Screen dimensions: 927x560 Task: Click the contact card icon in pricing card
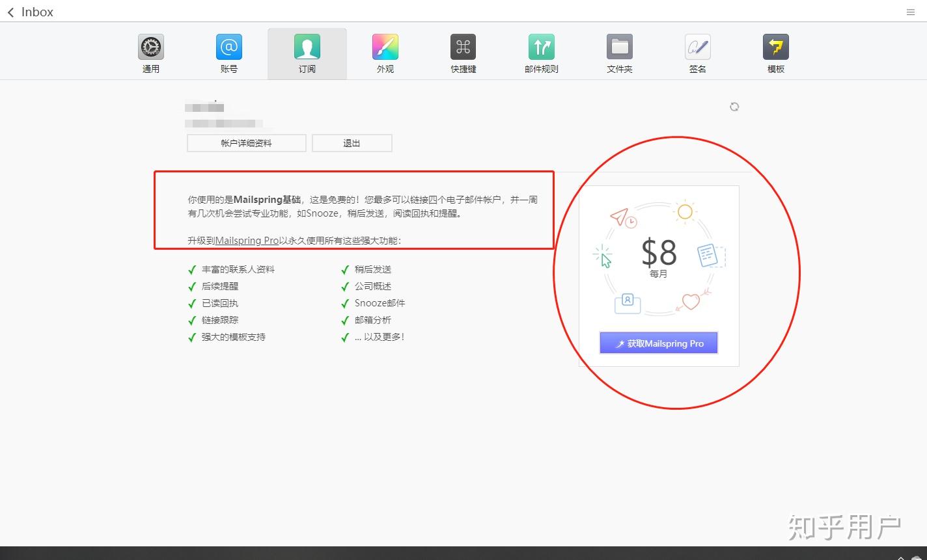[628, 303]
